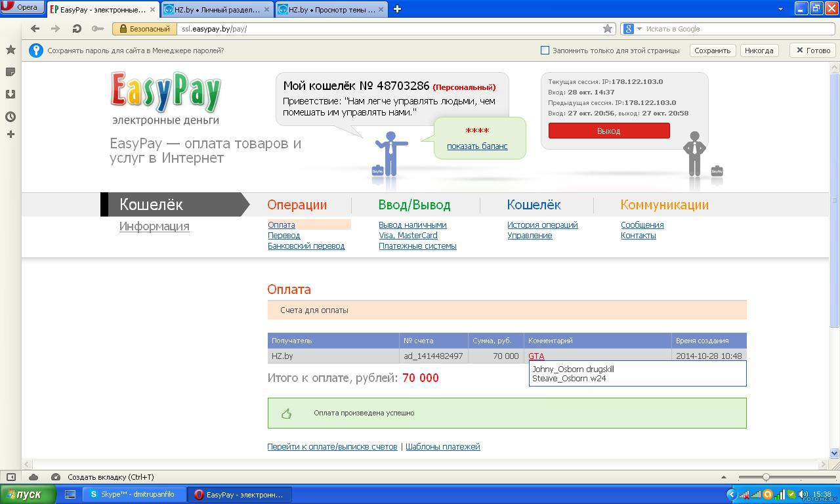
Task: Close the EasyPay tab with its X
Action: (x=153, y=10)
